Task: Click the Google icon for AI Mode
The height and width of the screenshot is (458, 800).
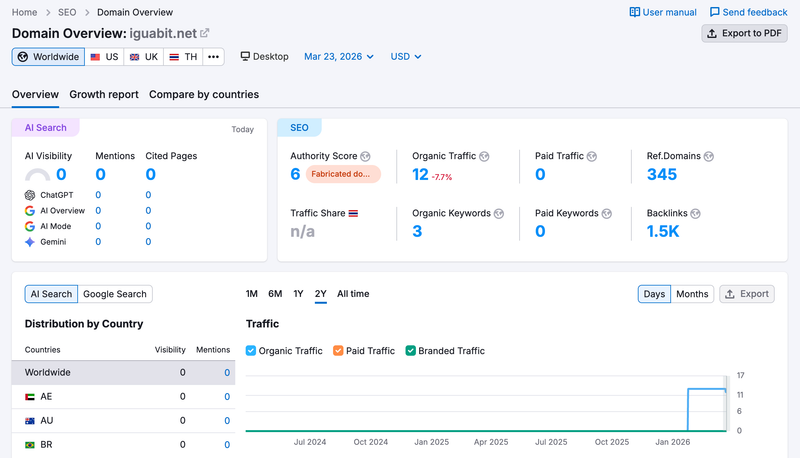Action: [x=30, y=226]
